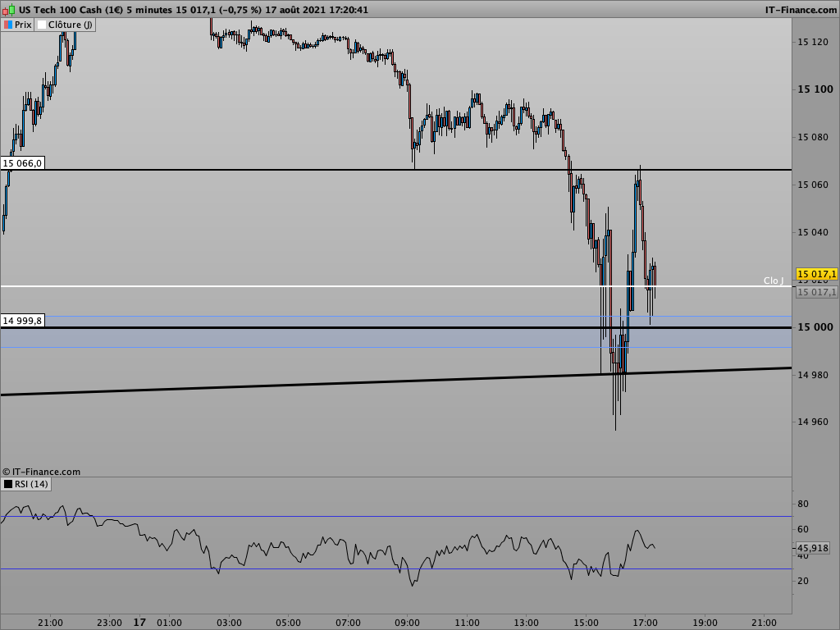
Task: Click the red-blue Prix candle color icon
Action: (8, 25)
